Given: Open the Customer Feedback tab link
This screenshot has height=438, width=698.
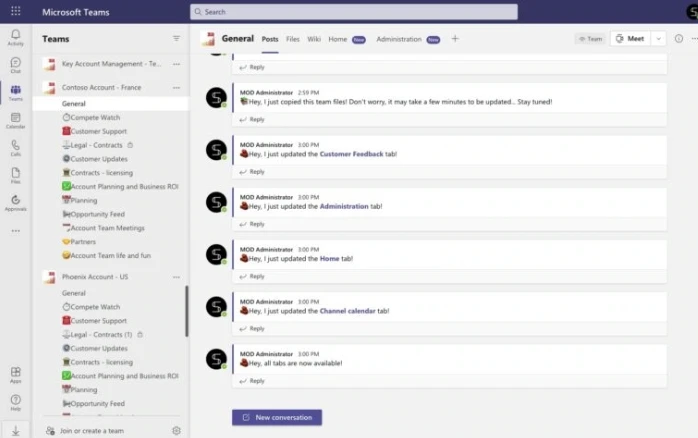Looking at the screenshot, I should [x=351, y=154].
